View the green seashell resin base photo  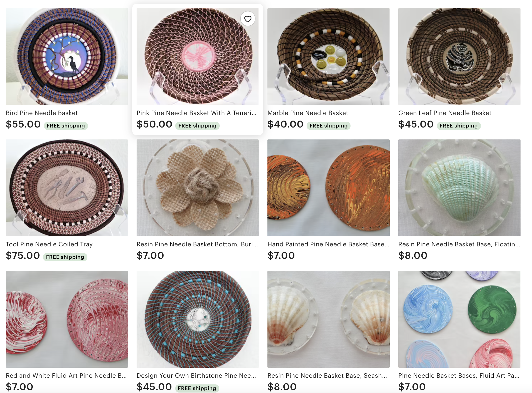pyautogui.click(x=459, y=188)
